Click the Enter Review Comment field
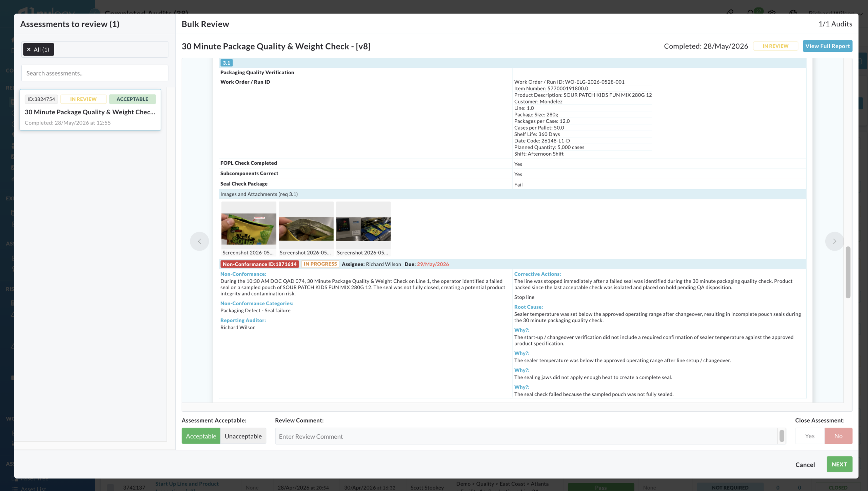 526,436
